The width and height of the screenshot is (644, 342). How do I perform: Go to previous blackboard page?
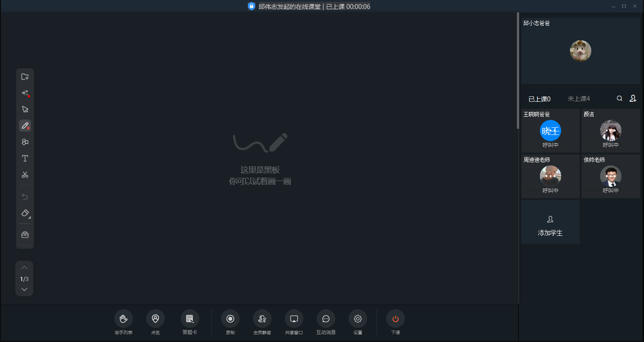[x=24, y=268]
